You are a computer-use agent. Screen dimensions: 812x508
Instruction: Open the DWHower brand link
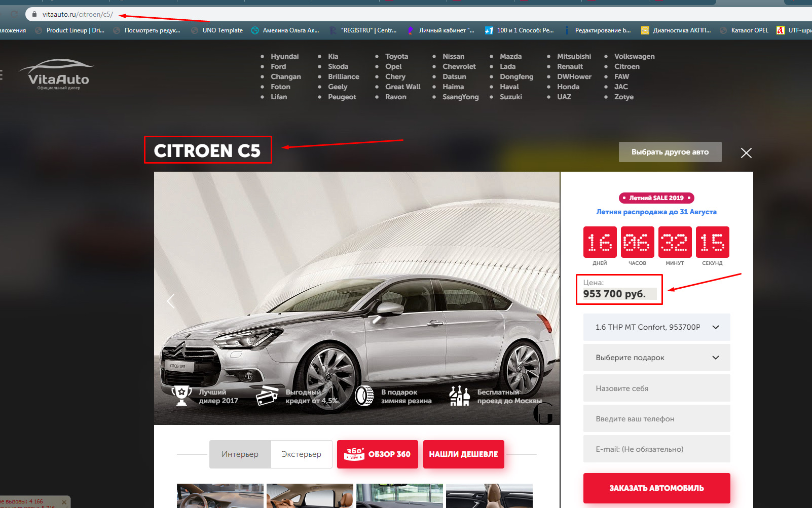point(574,76)
